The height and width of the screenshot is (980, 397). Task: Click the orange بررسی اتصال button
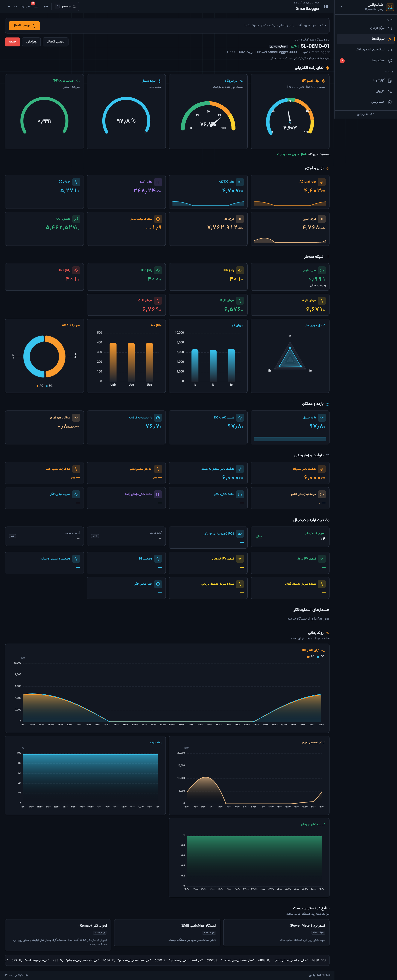24,25
